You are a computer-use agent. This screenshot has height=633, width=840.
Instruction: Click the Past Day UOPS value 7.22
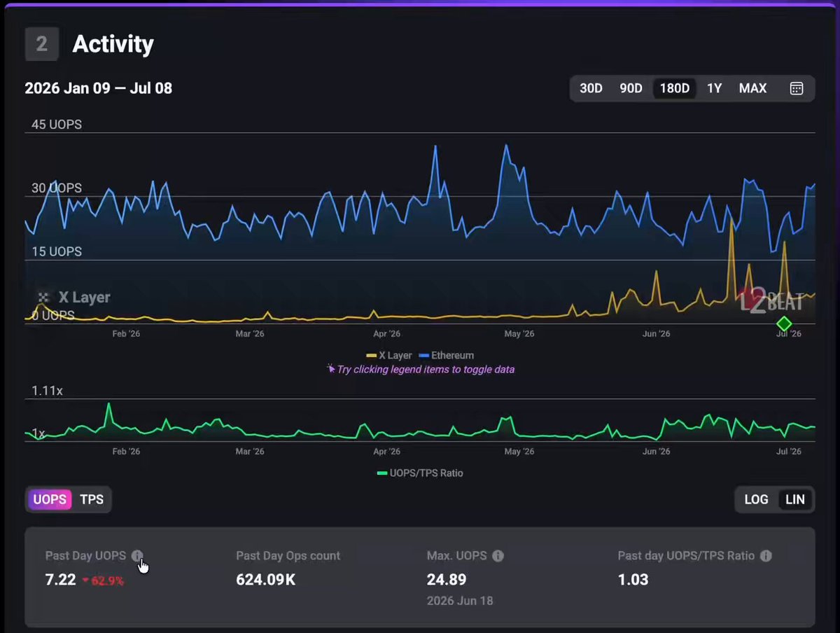[x=61, y=580]
